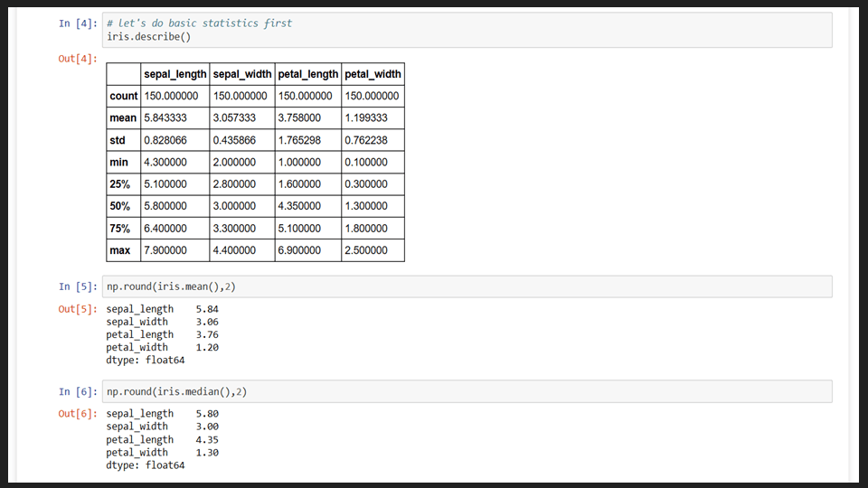The height and width of the screenshot is (488, 868).
Task: Select the In [4] prompt label
Action: pos(78,23)
